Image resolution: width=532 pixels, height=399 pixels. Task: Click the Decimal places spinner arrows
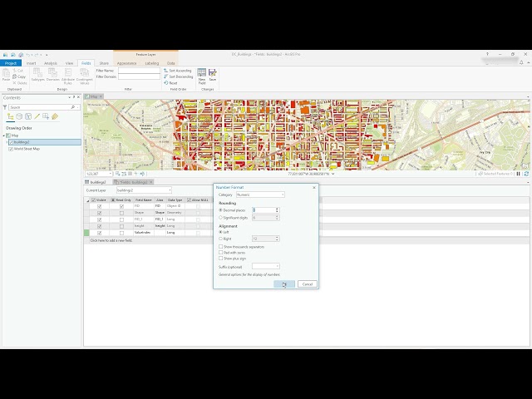[277, 210]
